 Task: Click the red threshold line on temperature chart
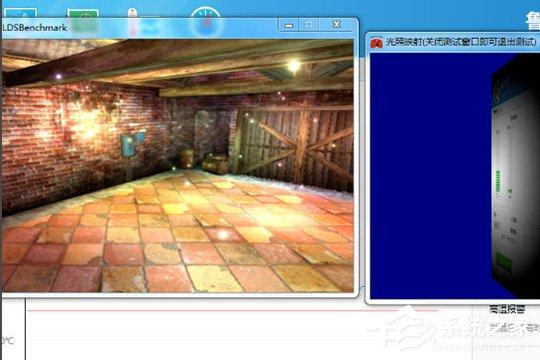pos(232,311)
